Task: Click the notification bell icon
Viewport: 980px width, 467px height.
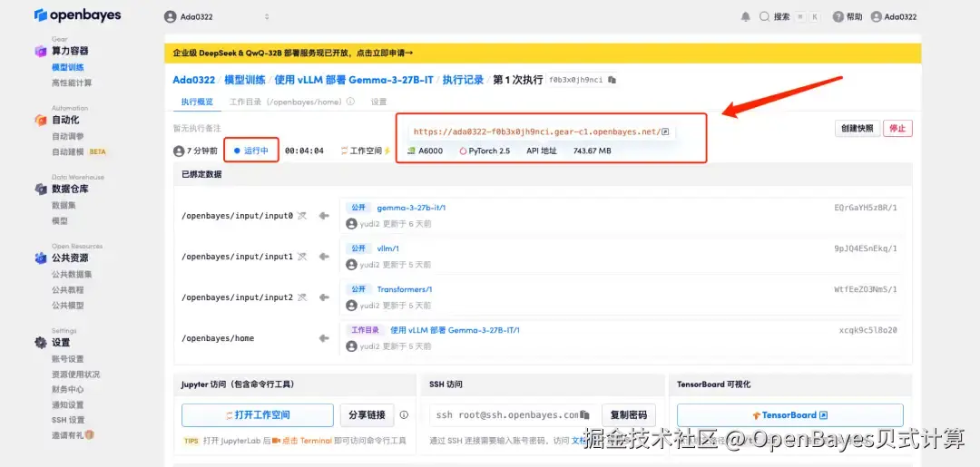Action: (x=745, y=17)
